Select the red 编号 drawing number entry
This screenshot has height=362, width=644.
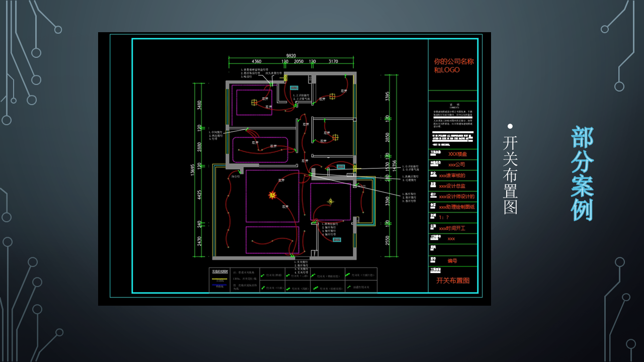pos(452,261)
